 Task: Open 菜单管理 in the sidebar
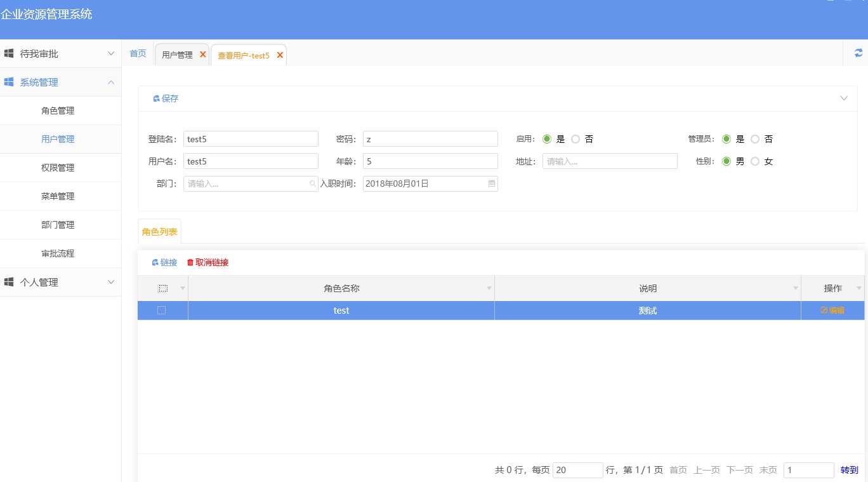pos(58,196)
